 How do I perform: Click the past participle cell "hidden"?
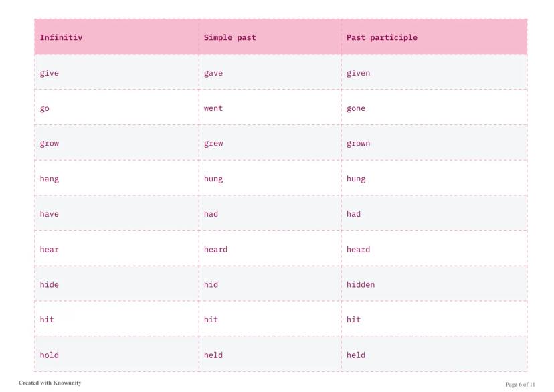361,284
